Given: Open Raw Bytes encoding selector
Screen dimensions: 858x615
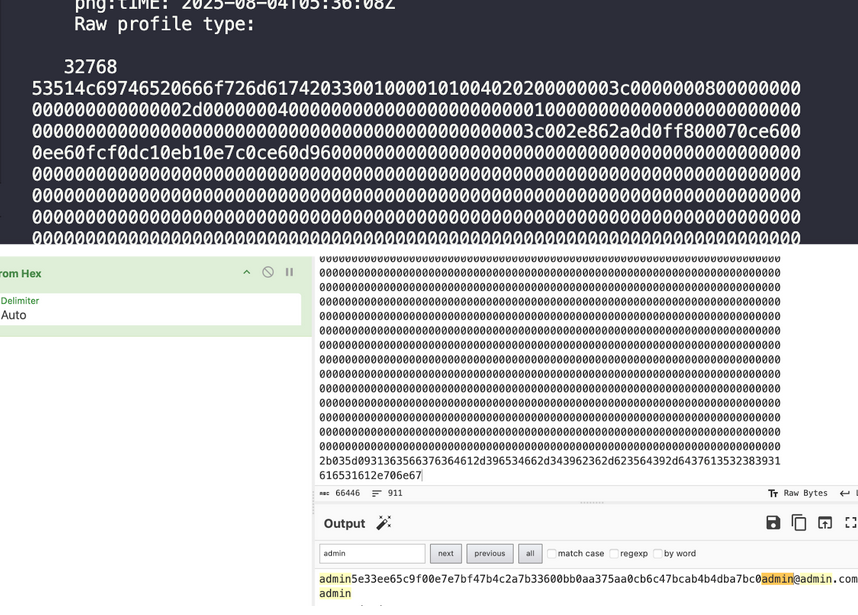Looking at the screenshot, I should click(797, 493).
